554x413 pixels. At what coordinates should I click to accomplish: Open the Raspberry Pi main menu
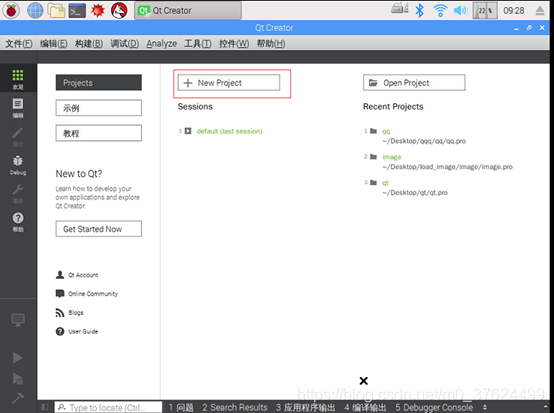point(11,11)
